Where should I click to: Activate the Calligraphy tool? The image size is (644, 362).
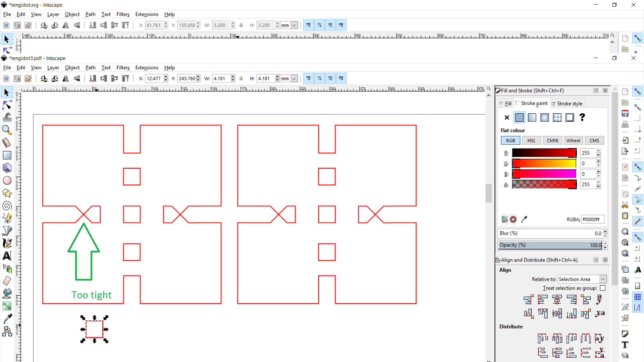(7, 243)
